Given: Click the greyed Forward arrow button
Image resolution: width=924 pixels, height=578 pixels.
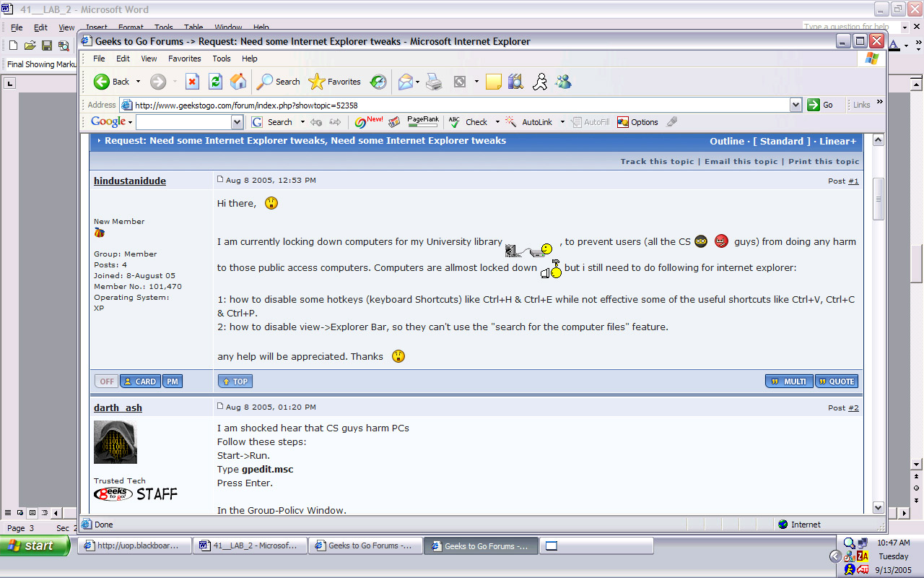Looking at the screenshot, I should (x=158, y=82).
